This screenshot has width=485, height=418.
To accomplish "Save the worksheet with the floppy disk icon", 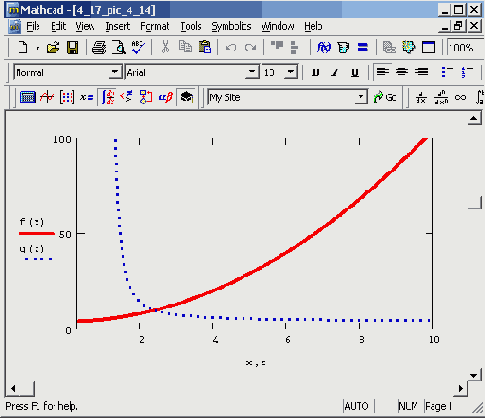I will pyautogui.click(x=72, y=47).
